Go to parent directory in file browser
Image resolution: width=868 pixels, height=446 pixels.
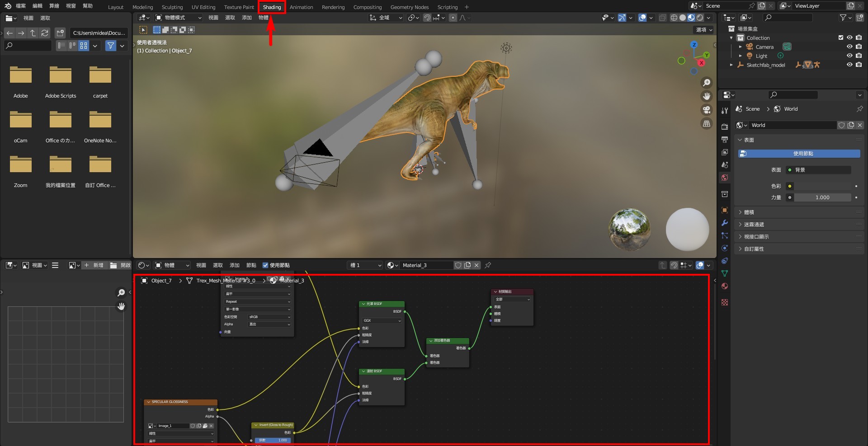(x=33, y=33)
